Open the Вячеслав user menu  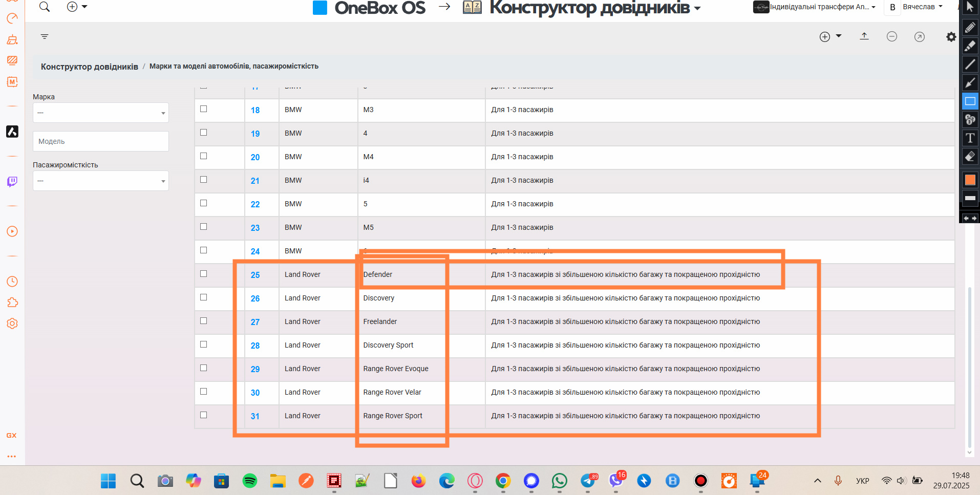pos(922,7)
